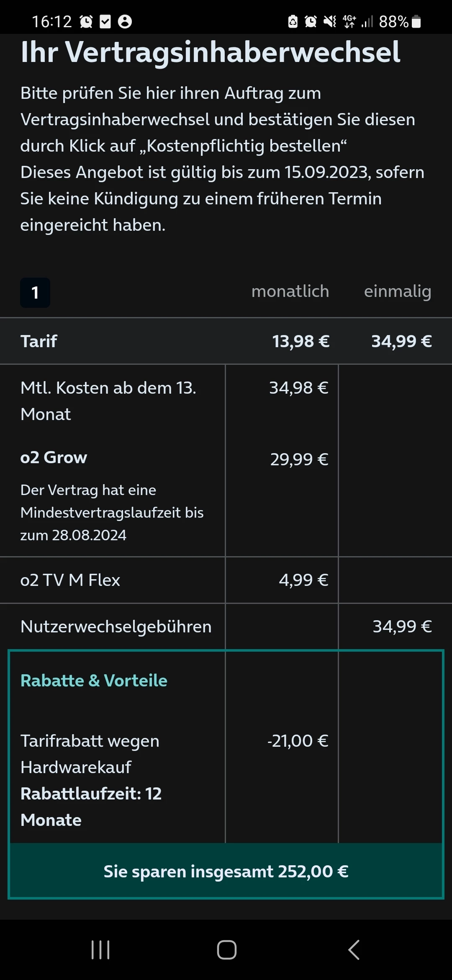
Task: Tap the 4G+ network status icon
Action: pyautogui.click(x=349, y=21)
